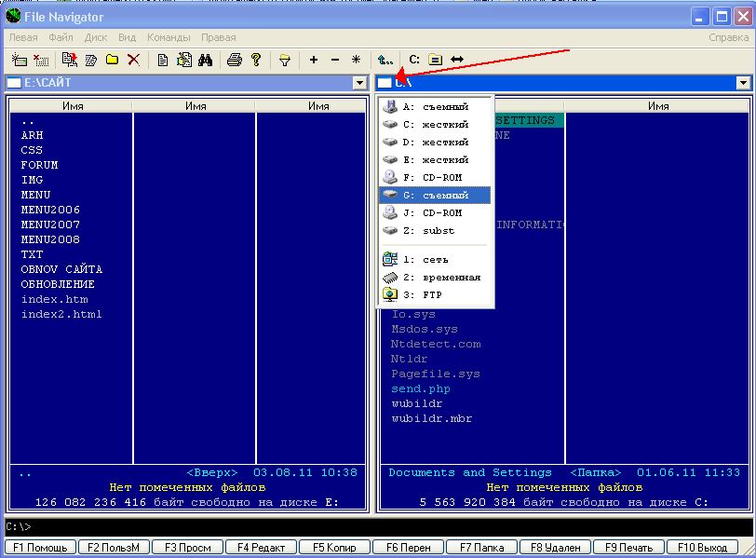Click the F4 Редакт button
The width and height of the screenshot is (756, 558).
[261, 548]
